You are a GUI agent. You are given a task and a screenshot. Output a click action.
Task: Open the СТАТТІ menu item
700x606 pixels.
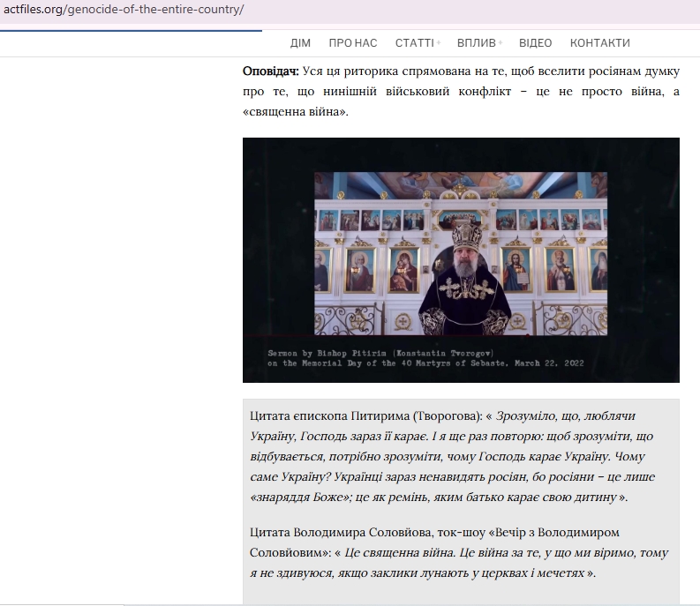(413, 43)
